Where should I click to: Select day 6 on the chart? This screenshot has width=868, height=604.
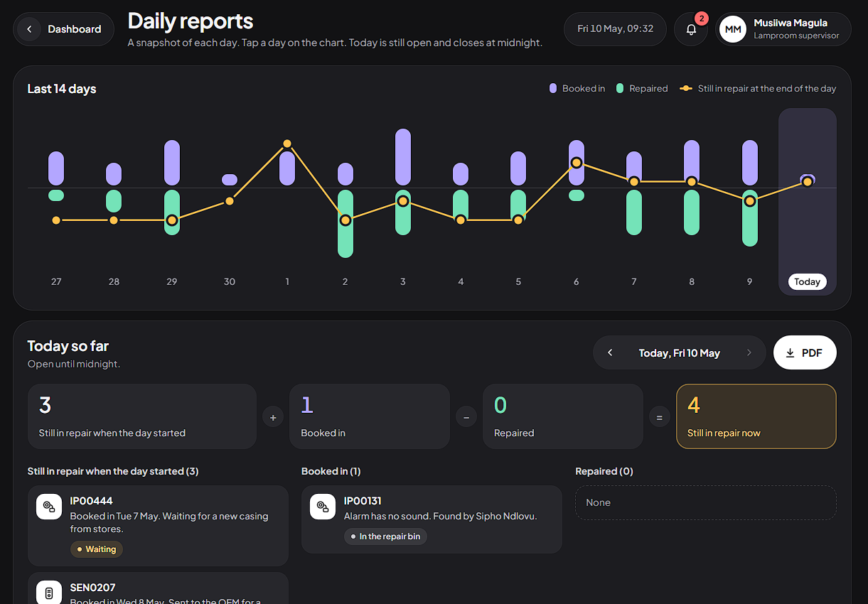[576, 202]
